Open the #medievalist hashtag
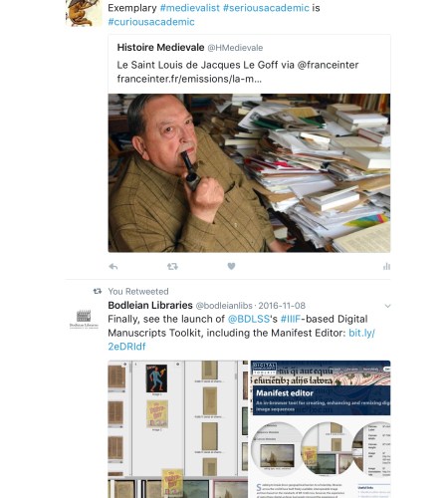 190,8
